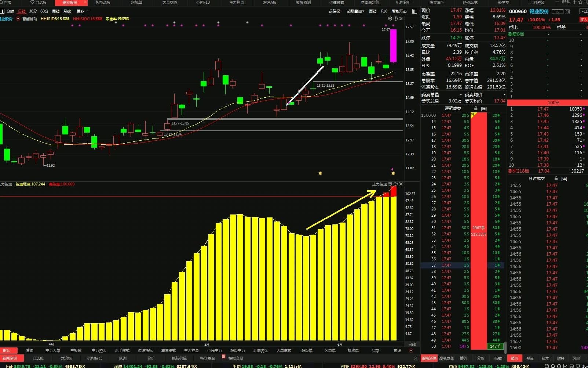Select 主力资金 indicator tab
This screenshot has height=368, width=588.
[99, 350]
